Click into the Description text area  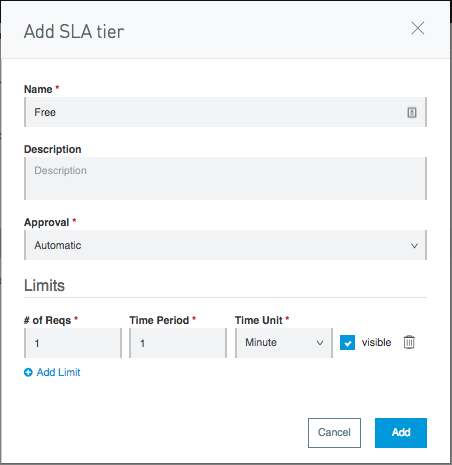225,179
